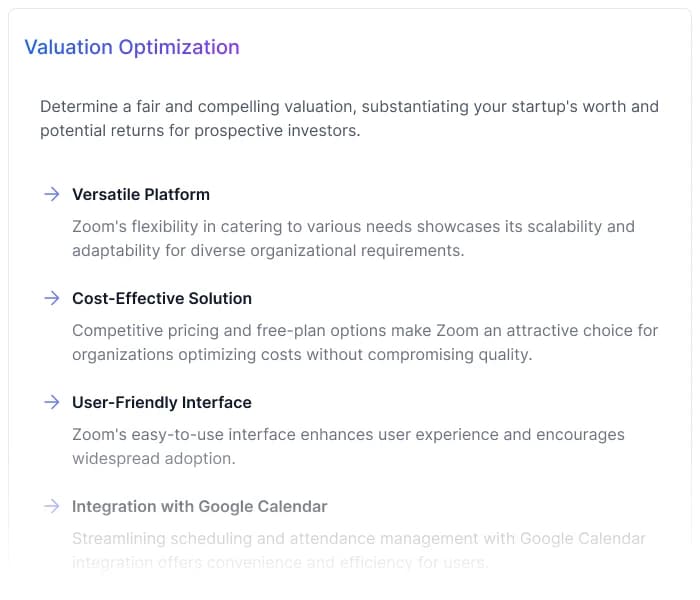Click the intro line starting "Determine a fair"

click(349, 106)
